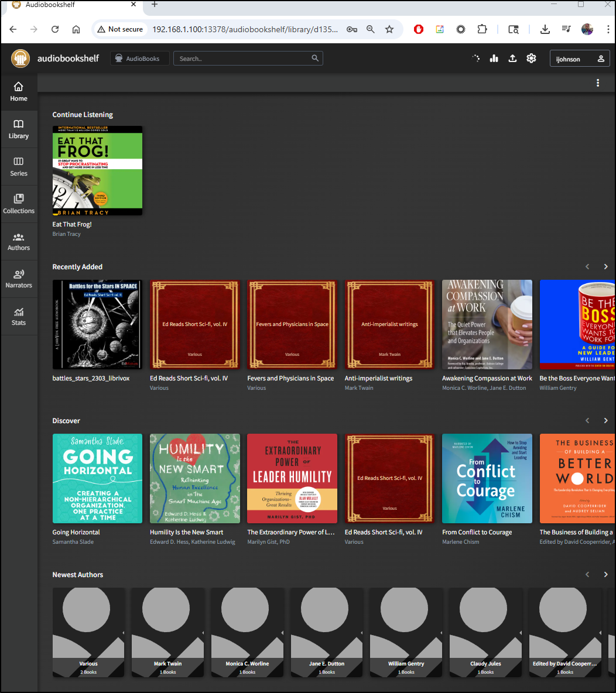Open a new browser tab

[155, 5]
